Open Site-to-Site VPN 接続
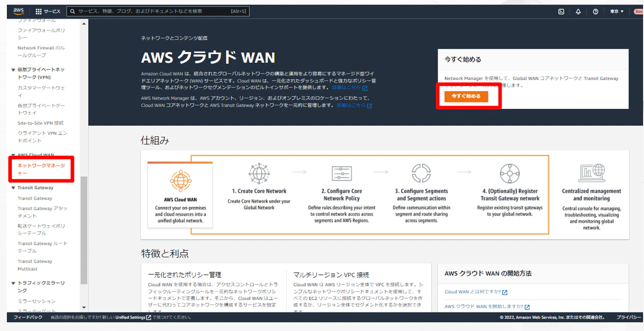The width and height of the screenshot is (644, 331). [40, 123]
